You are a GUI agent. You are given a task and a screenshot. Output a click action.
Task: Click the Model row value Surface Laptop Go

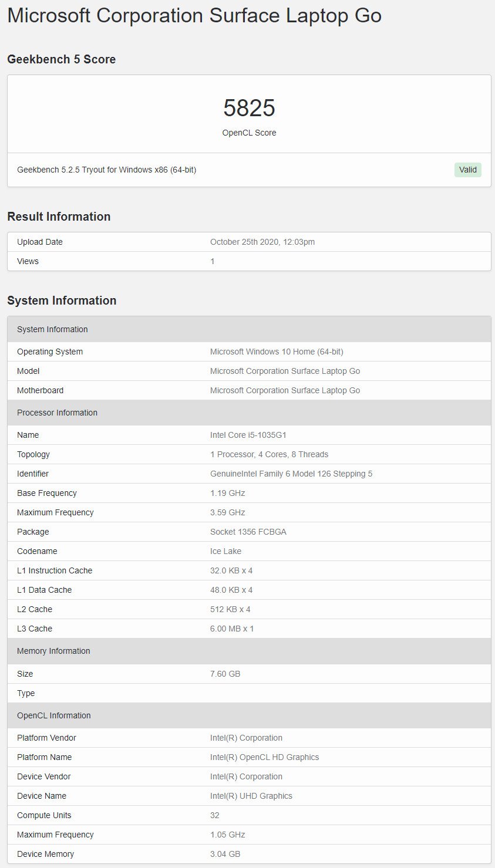(x=285, y=371)
